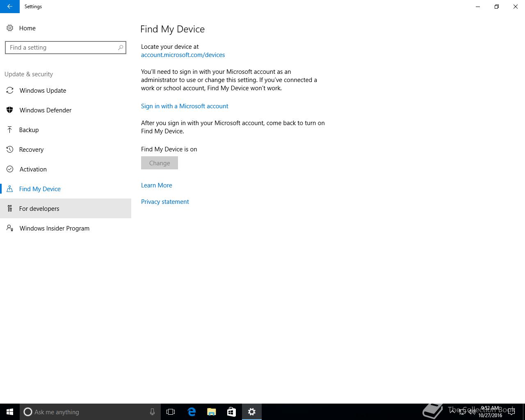Click the Cortana circle icon
This screenshot has height=420, width=525.
[x=28, y=412]
